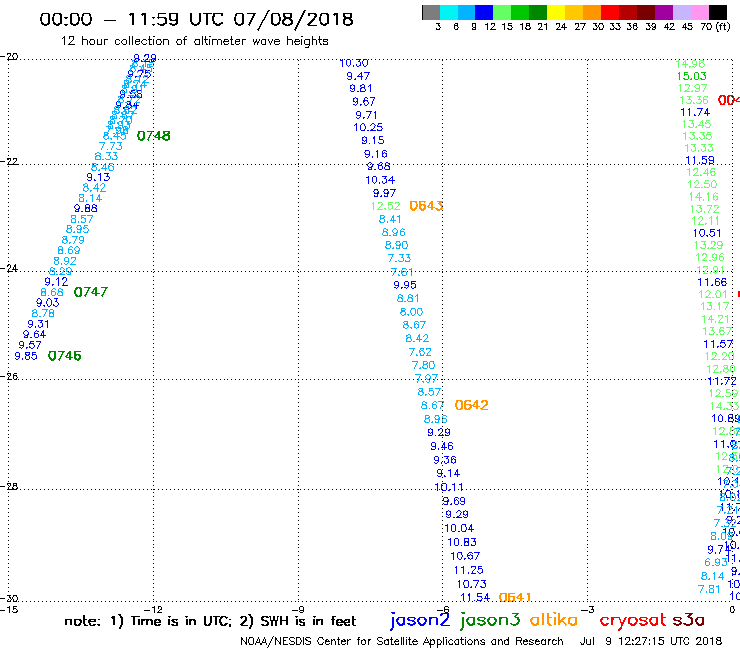Click the 8.79 wave height value
Image resolution: width=740 pixels, height=650 pixels.
tap(73, 240)
